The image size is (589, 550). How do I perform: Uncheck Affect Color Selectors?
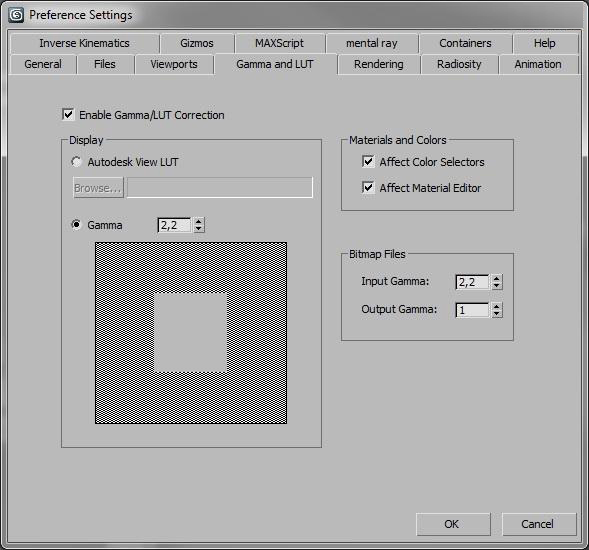(x=368, y=162)
